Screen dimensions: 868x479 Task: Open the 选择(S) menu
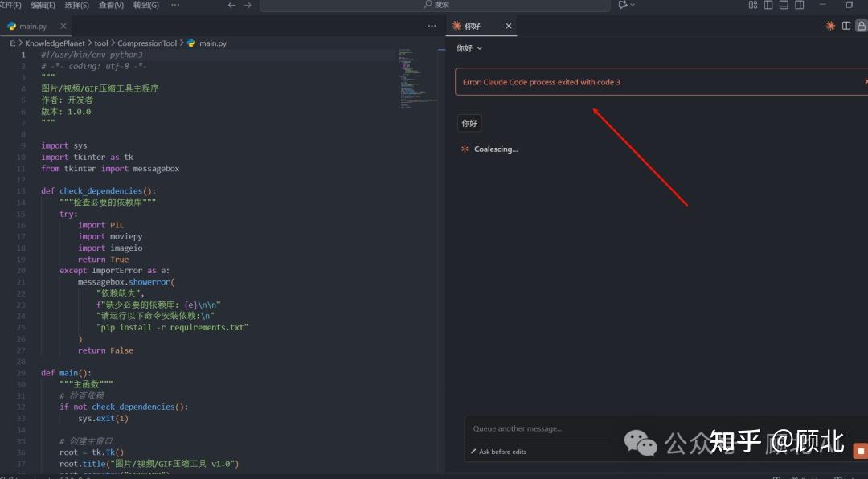pyautogui.click(x=76, y=5)
